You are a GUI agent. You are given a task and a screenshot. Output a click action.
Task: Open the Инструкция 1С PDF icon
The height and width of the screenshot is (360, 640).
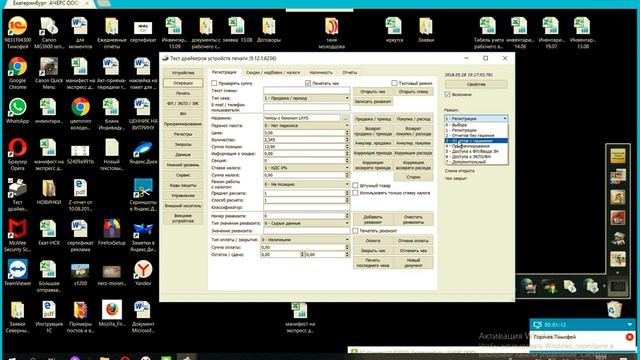click(49, 317)
